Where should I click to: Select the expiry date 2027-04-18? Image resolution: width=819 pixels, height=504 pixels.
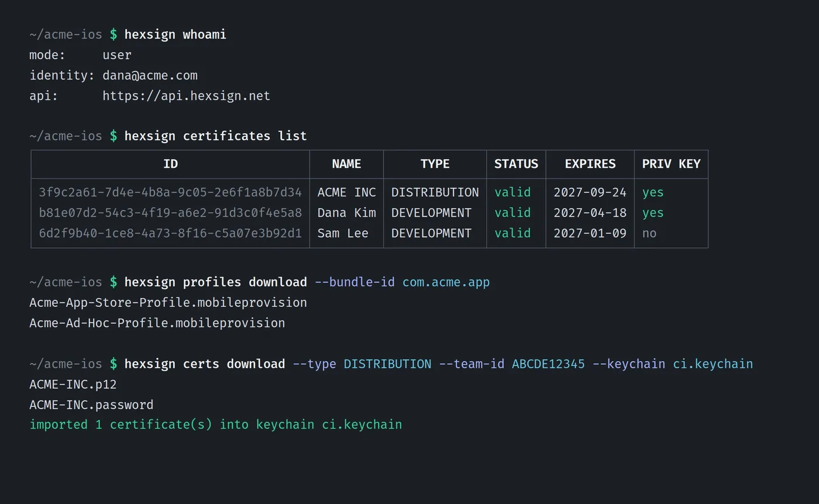(590, 213)
